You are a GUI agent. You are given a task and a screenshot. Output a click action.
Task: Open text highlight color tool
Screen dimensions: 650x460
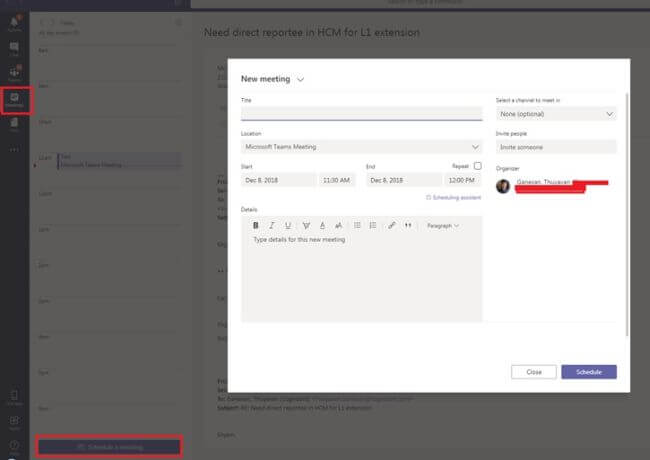coord(306,225)
